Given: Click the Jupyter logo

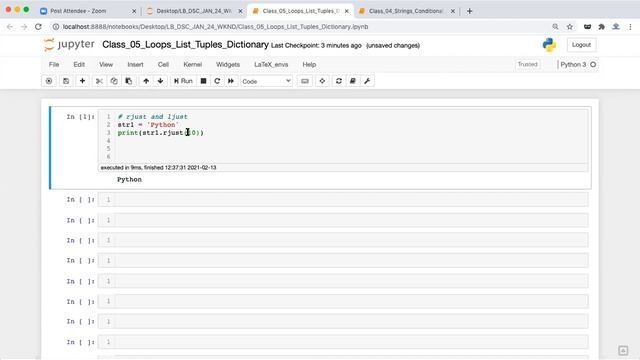Looking at the screenshot, I should pyautogui.click(x=69, y=44).
